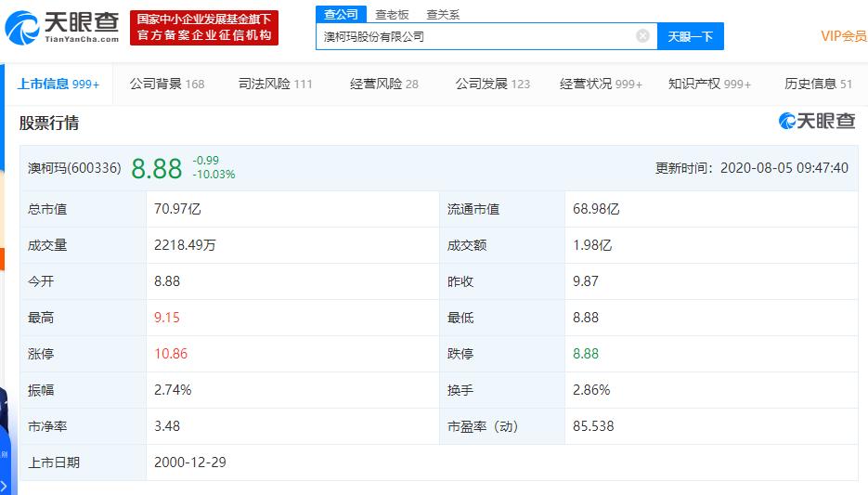Image resolution: width=868 pixels, height=495 pixels.
Task: Click the 成交量 label cell
Action: 83,245
